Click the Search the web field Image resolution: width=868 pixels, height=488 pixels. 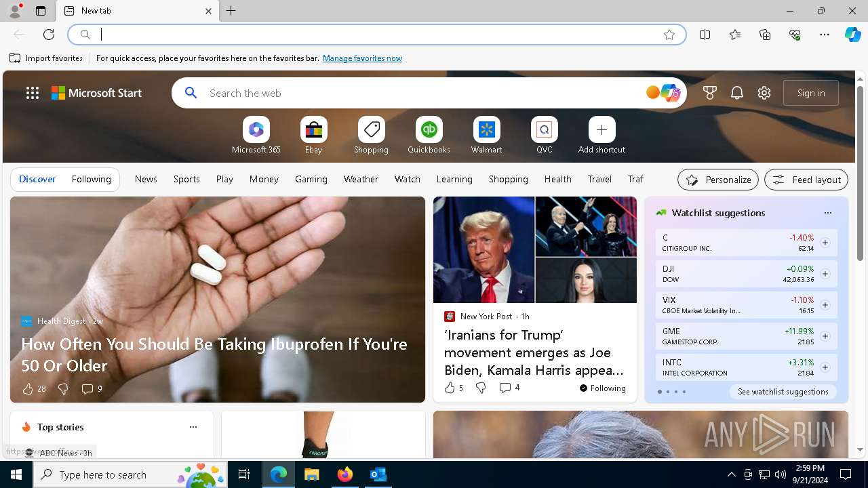[424, 93]
